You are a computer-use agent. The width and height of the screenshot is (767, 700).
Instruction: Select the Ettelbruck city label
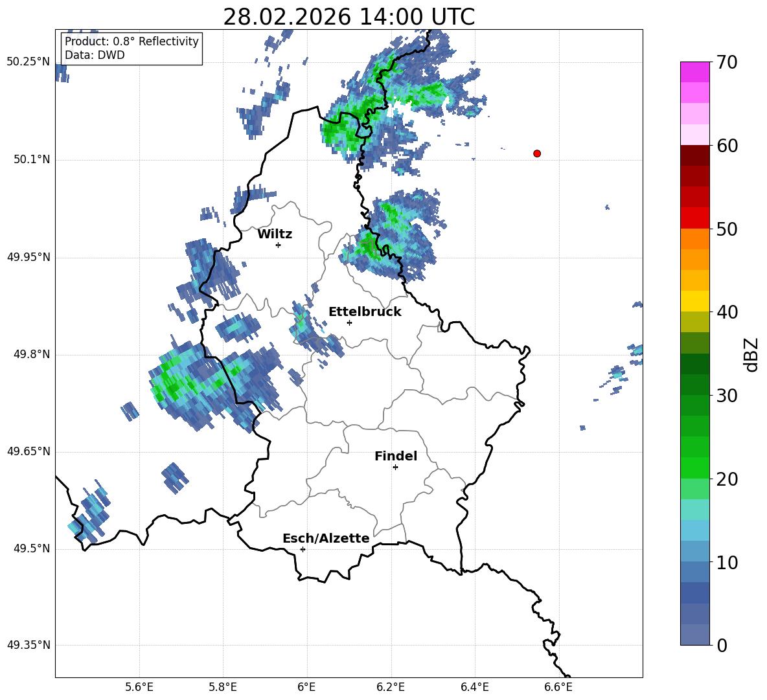pyautogui.click(x=365, y=312)
